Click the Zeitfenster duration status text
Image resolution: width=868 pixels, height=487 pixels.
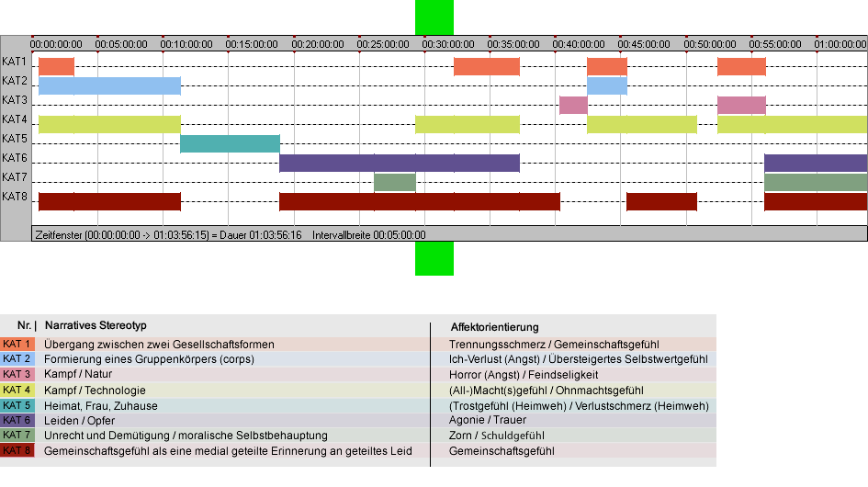pos(168,235)
